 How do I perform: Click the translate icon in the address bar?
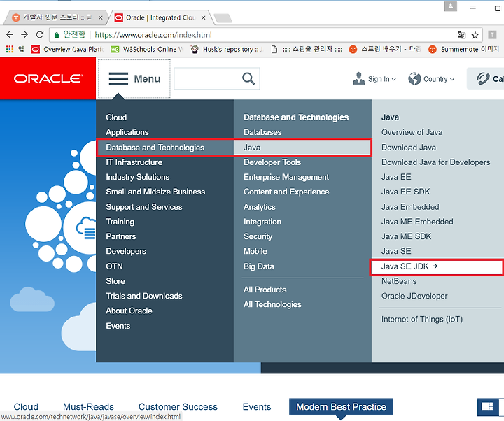tap(461, 35)
